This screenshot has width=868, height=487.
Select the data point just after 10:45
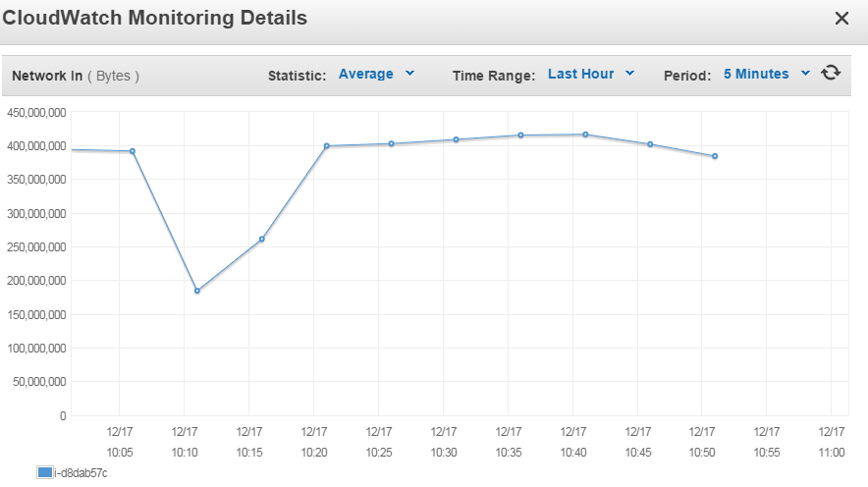coord(650,144)
